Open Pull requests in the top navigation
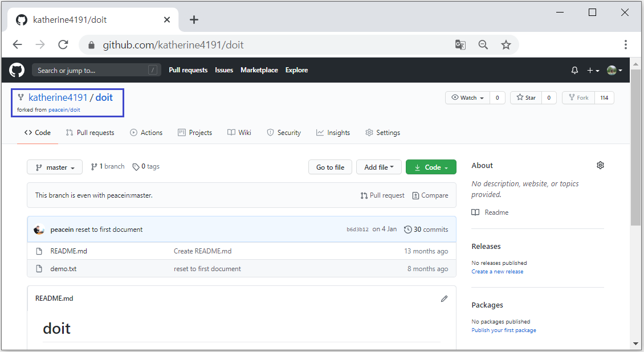This screenshot has width=644, height=352. coord(188,70)
